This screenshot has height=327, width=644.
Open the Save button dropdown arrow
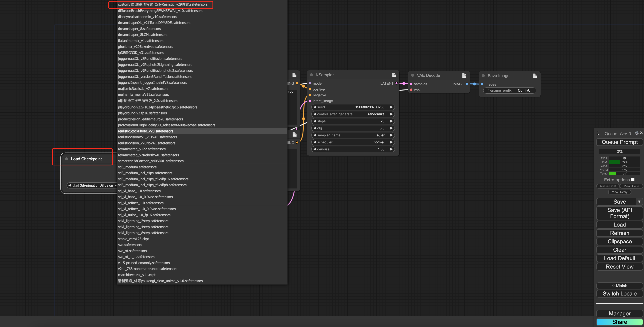coord(639,202)
